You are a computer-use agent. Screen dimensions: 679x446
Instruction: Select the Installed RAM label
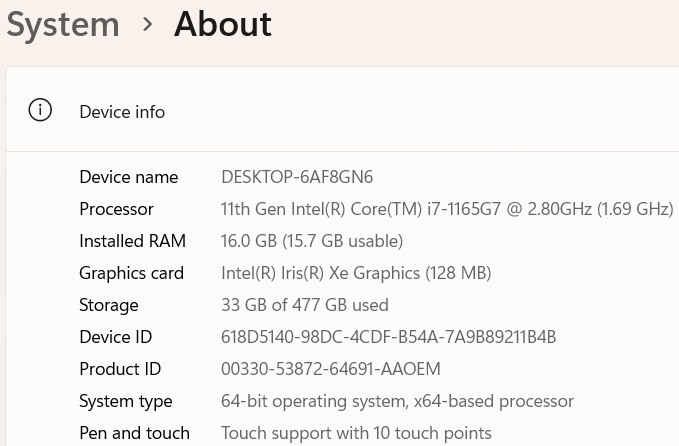pyautogui.click(x=133, y=241)
